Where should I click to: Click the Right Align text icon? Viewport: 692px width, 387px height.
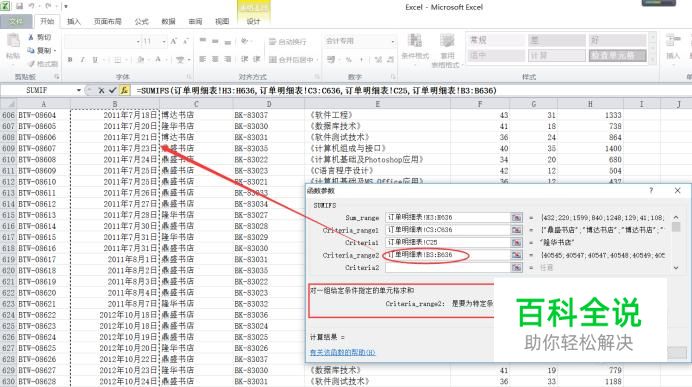point(228,59)
